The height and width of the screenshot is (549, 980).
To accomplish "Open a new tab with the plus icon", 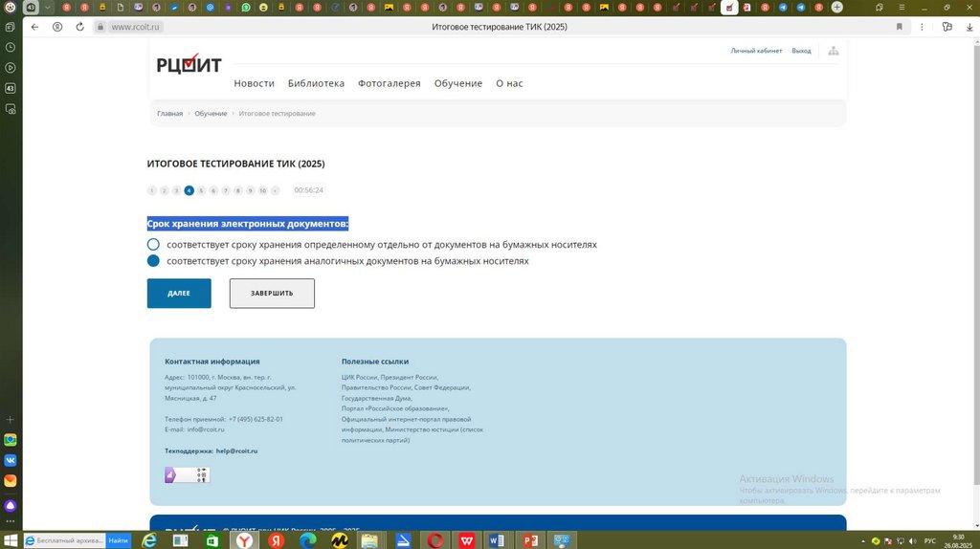I will [x=836, y=8].
